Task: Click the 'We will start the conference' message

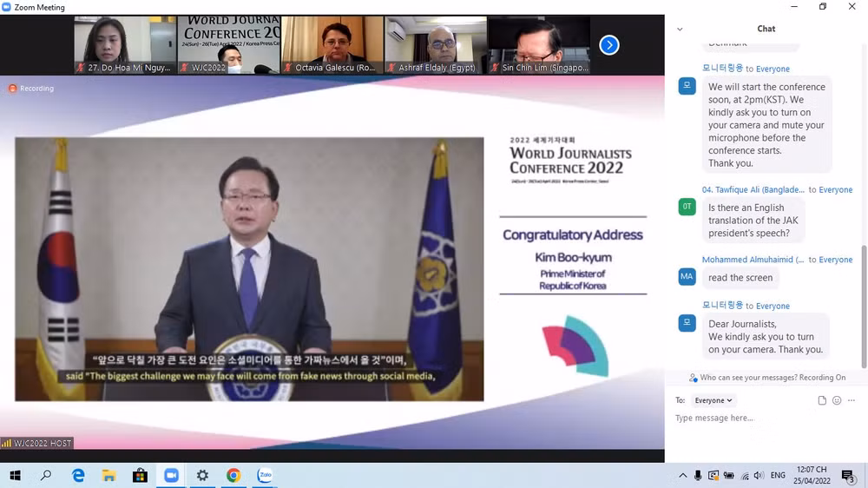Action: point(766,125)
